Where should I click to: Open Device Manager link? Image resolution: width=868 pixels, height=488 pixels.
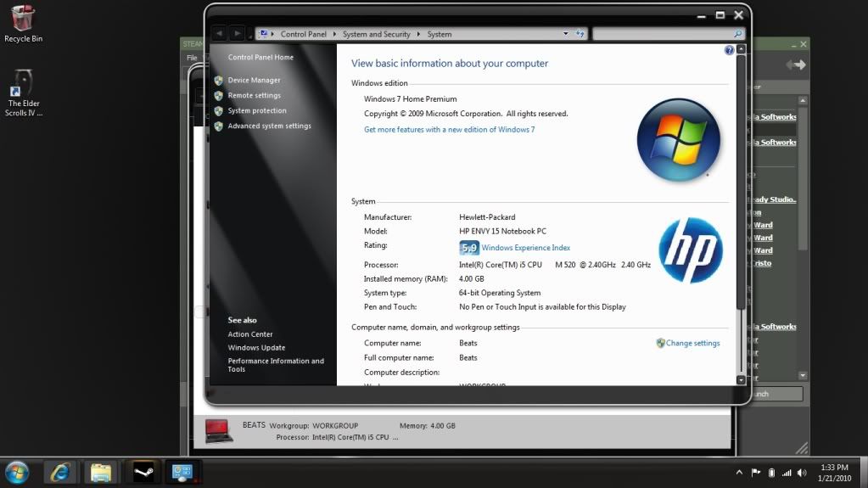[254, 80]
